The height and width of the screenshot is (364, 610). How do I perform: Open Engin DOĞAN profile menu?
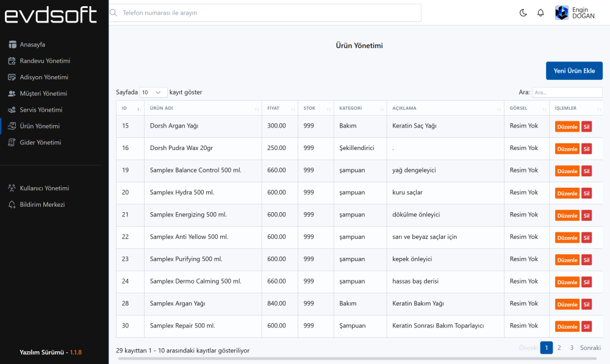point(575,13)
